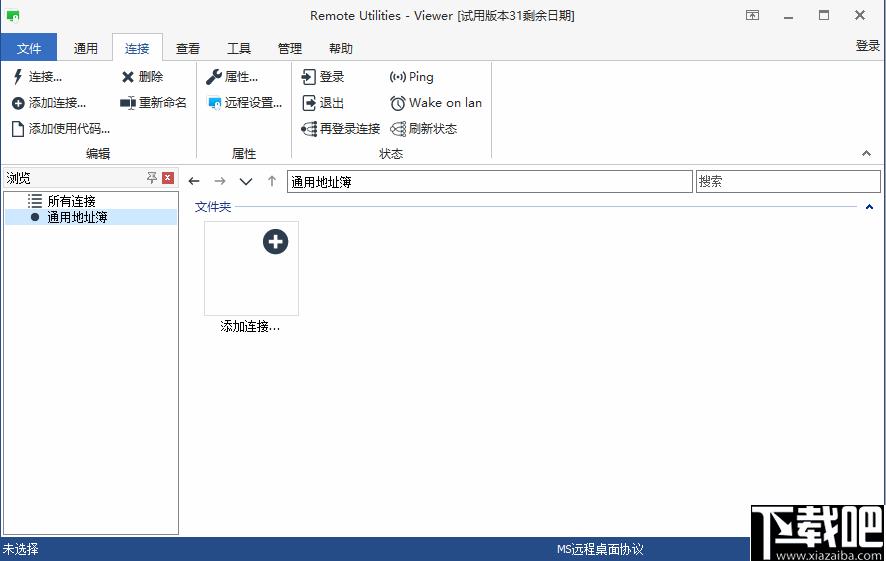Open the 文件 menu tab
This screenshot has width=886, height=561.
pyautogui.click(x=29, y=48)
